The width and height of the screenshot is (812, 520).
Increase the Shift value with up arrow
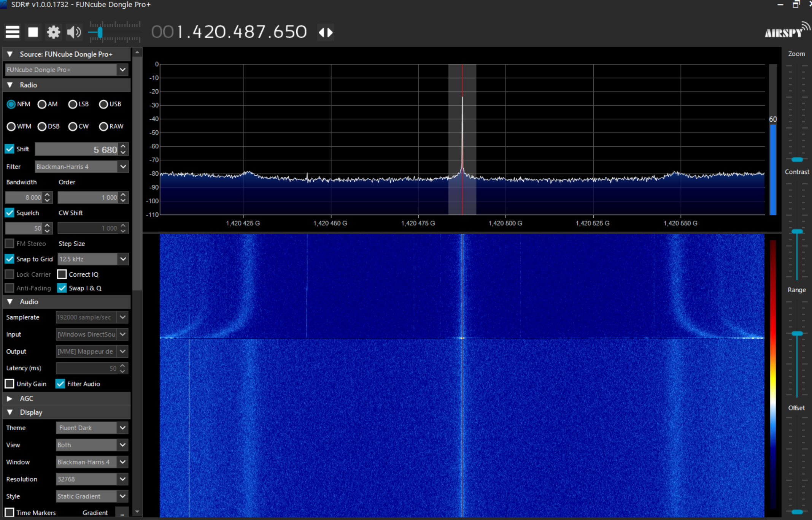pyautogui.click(x=123, y=146)
